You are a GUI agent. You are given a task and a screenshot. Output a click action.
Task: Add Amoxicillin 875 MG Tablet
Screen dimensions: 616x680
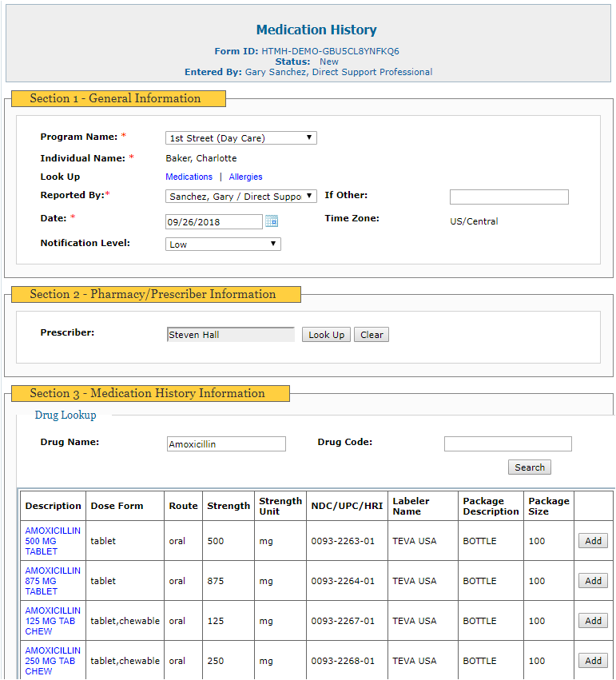[593, 581]
